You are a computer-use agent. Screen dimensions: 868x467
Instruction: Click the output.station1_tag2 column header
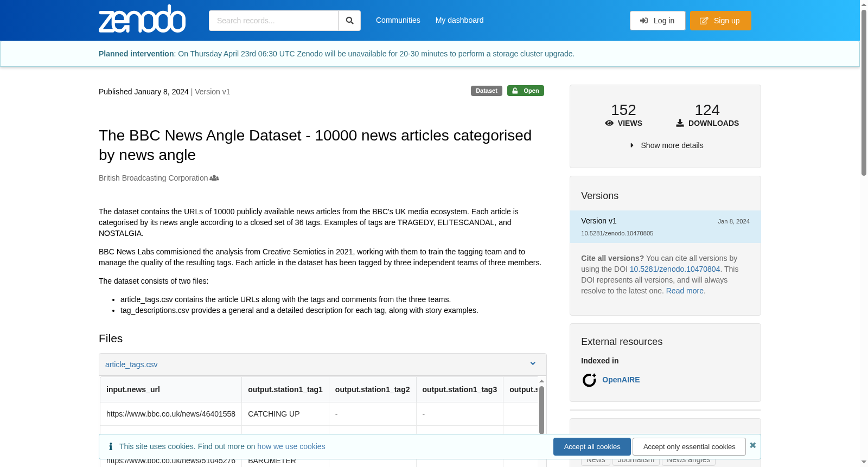point(373,389)
